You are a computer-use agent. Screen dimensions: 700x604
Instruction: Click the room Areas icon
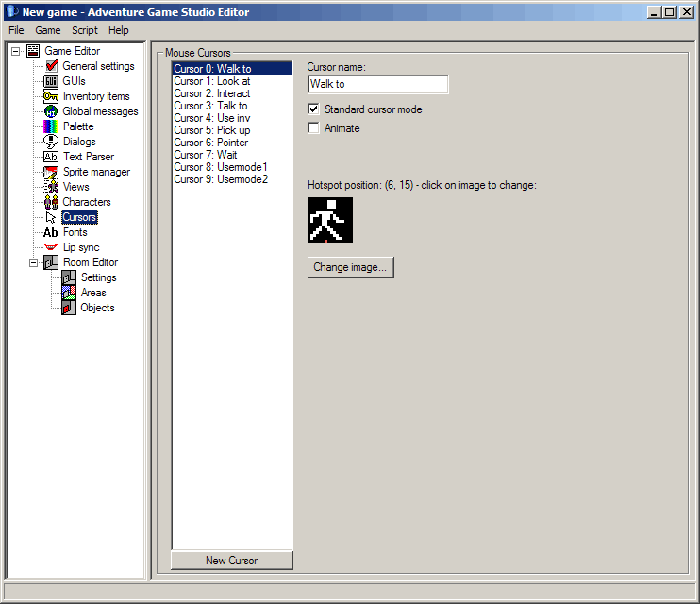(x=68, y=293)
